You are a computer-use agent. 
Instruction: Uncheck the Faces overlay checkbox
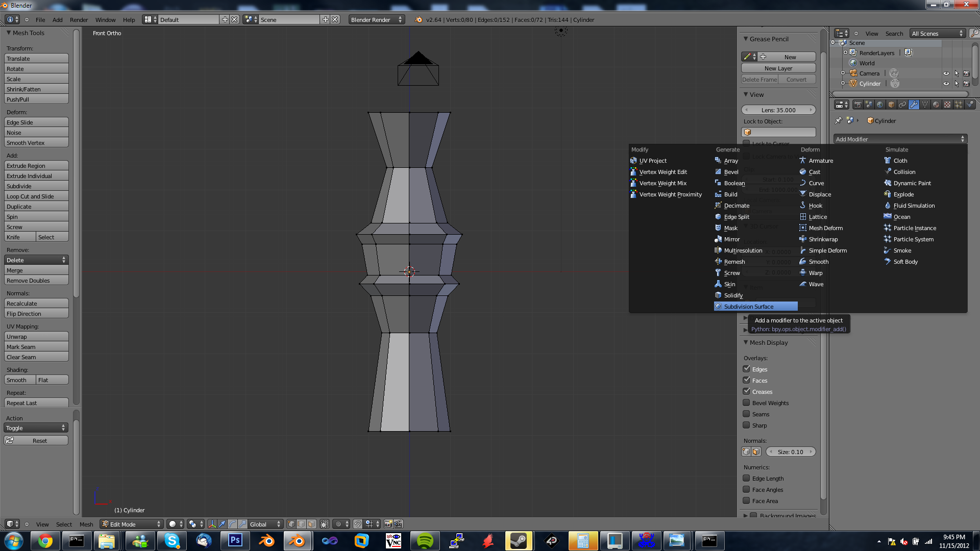pyautogui.click(x=746, y=380)
